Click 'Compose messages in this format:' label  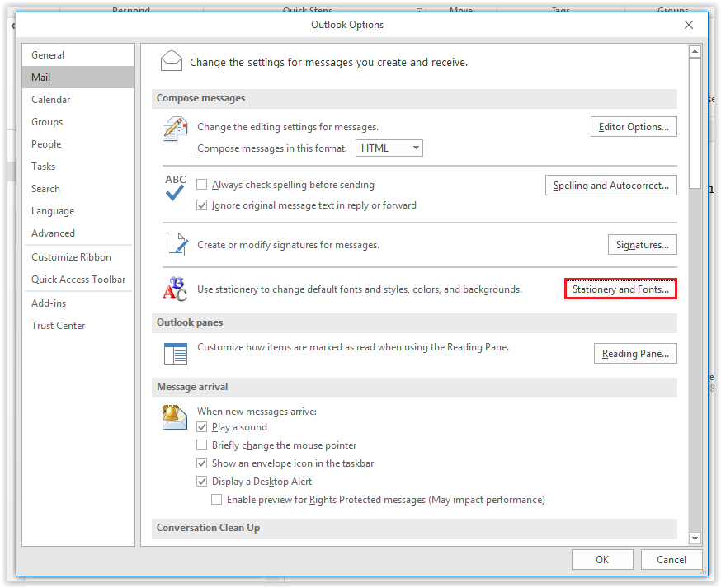271,148
